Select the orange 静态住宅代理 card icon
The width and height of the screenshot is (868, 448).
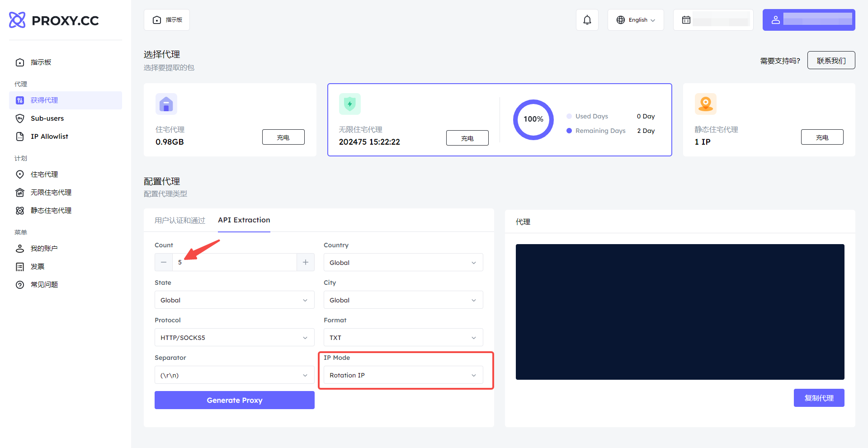pos(706,104)
